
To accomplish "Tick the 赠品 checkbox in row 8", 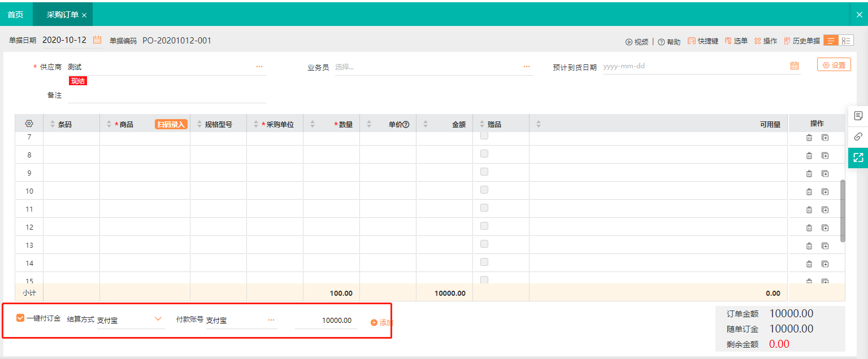I will [x=484, y=154].
